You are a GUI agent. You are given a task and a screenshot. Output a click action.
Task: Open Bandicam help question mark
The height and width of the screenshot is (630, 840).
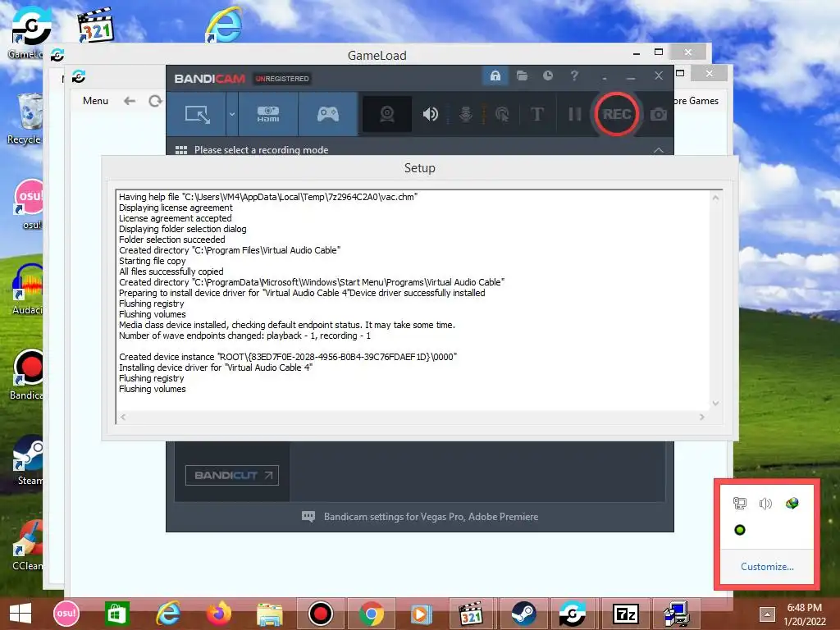pos(574,75)
